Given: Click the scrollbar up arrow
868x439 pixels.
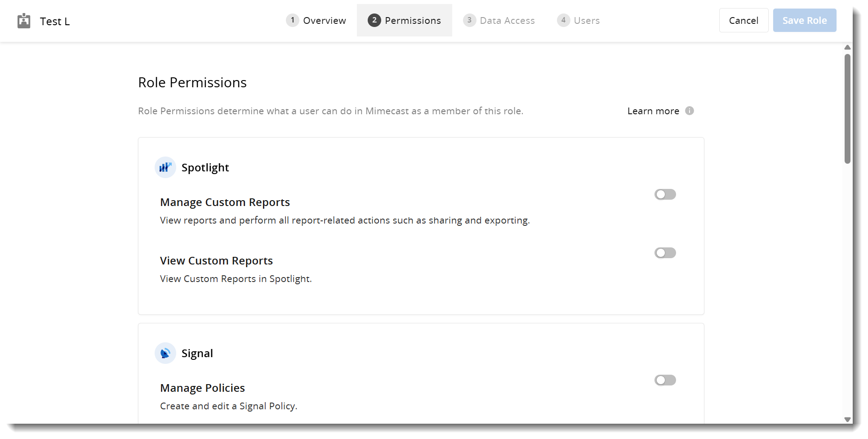Looking at the screenshot, I should click(x=847, y=47).
